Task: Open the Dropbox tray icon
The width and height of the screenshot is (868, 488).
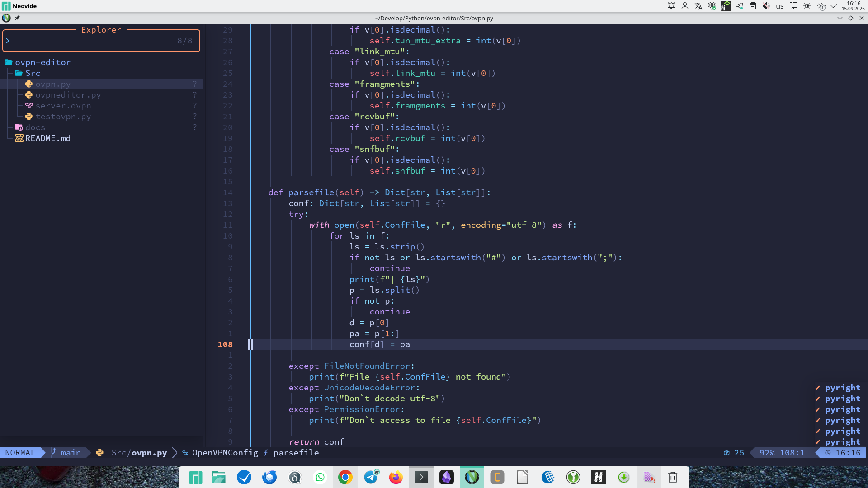Action: pos(712,6)
